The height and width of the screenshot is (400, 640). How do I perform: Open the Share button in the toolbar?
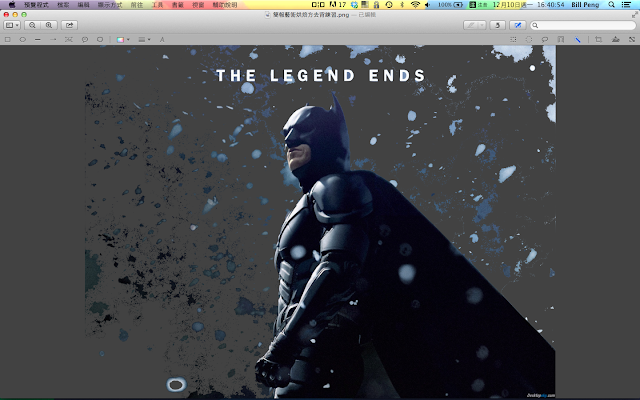(x=69, y=25)
